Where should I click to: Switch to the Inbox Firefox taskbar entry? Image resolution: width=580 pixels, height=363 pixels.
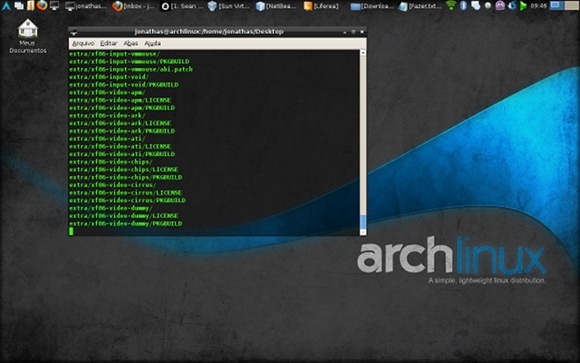click(134, 6)
